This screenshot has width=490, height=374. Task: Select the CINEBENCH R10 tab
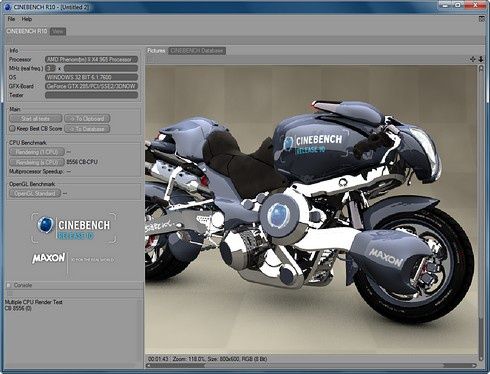[27, 31]
